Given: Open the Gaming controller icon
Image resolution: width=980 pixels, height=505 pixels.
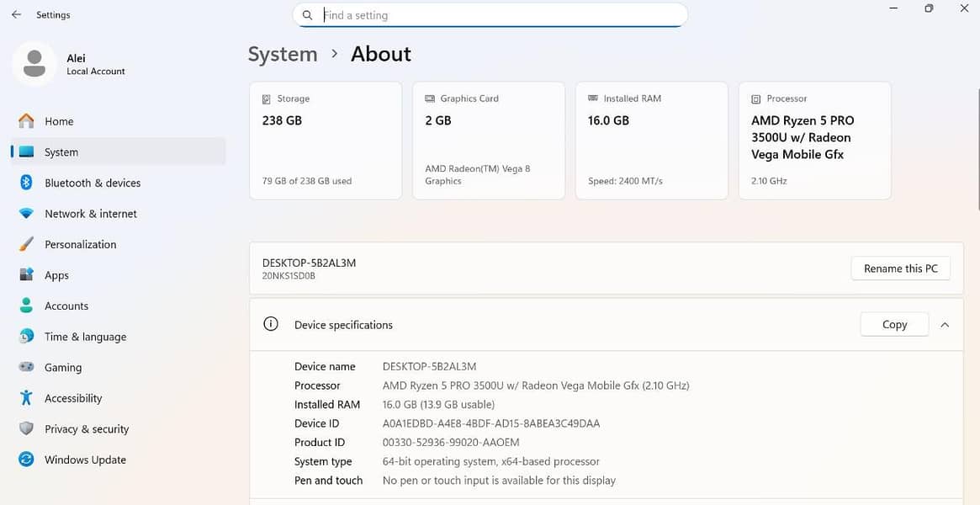Looking at the screenshot, I should point(26,368).
